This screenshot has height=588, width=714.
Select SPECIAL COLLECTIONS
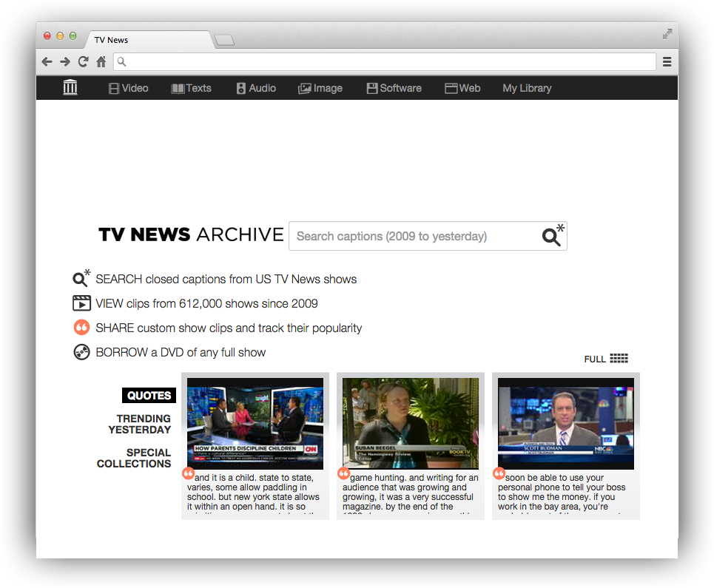tap(134, 459)
